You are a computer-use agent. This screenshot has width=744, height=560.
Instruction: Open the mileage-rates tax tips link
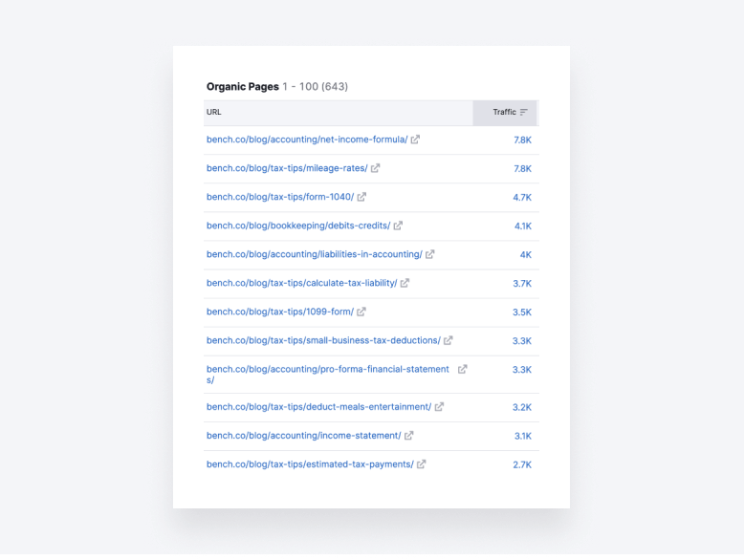tap(286, 168)
